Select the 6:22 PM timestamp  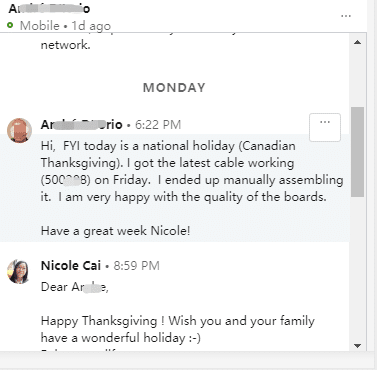[158, 125]
